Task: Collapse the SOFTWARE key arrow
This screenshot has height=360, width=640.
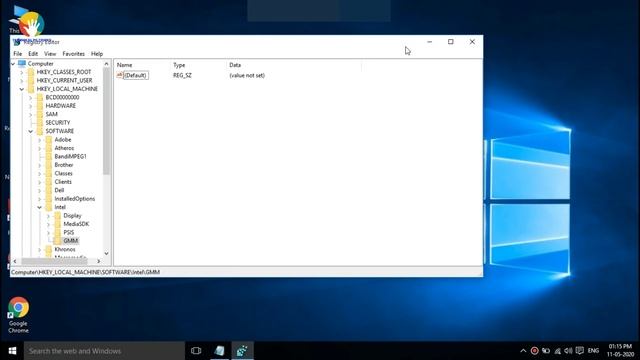Action: (x=31, y=131)
